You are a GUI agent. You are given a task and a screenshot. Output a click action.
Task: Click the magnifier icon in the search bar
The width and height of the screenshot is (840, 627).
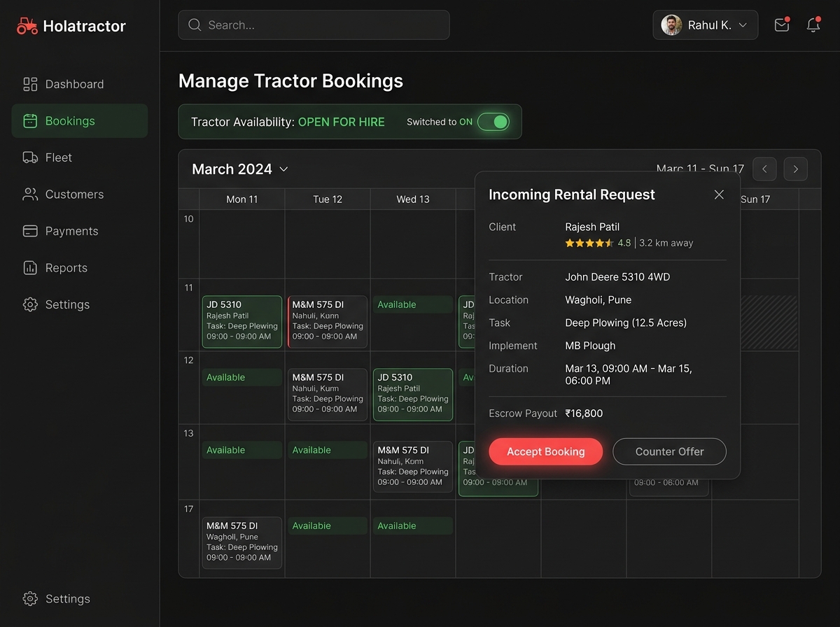click(x=195, y=25)
